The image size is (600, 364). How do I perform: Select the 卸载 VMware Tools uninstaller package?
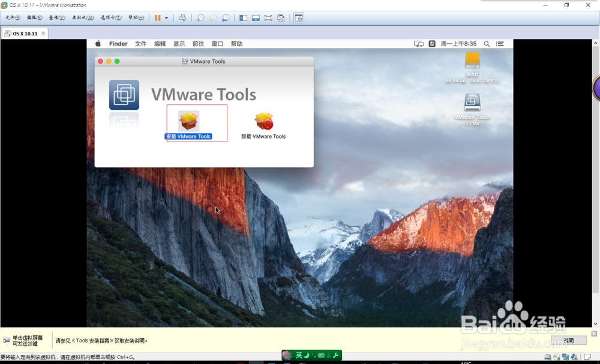click(x=263, y=125)
